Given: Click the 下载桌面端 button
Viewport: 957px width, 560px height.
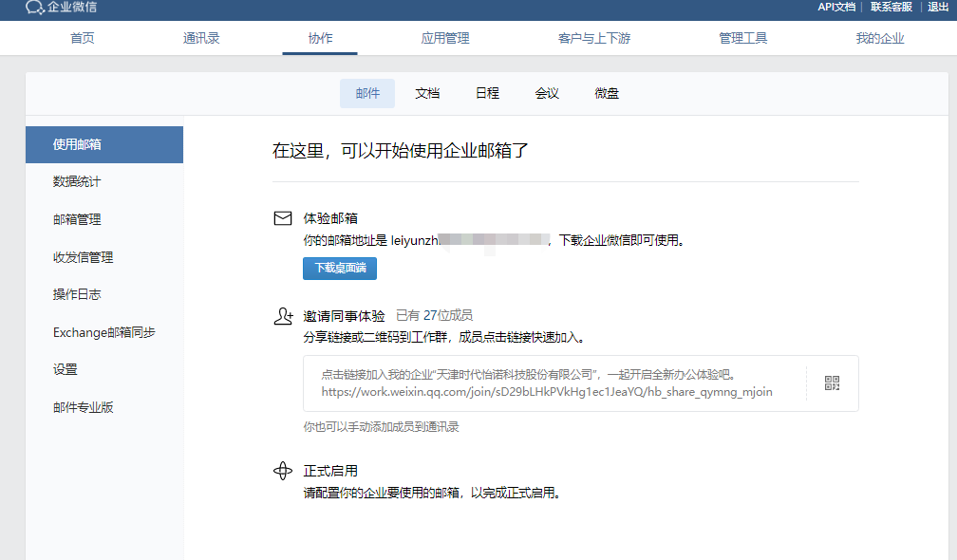Looking at the screenshot, I should [x=339, y=269].
